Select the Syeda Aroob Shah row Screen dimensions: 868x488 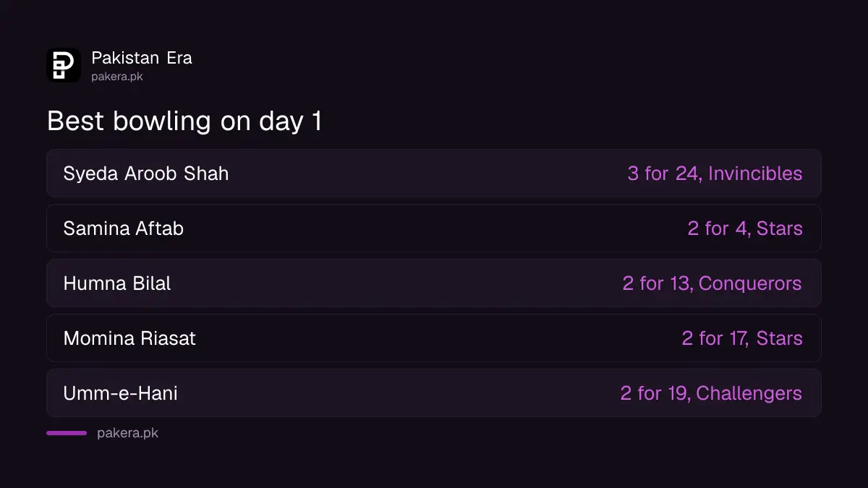tap(434, 174)
